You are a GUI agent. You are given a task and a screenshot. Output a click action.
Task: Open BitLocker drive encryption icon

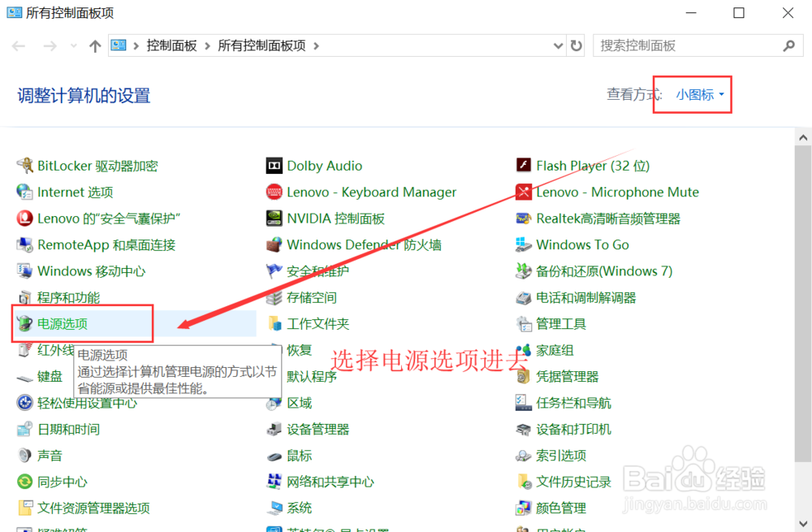click(25, 166)
